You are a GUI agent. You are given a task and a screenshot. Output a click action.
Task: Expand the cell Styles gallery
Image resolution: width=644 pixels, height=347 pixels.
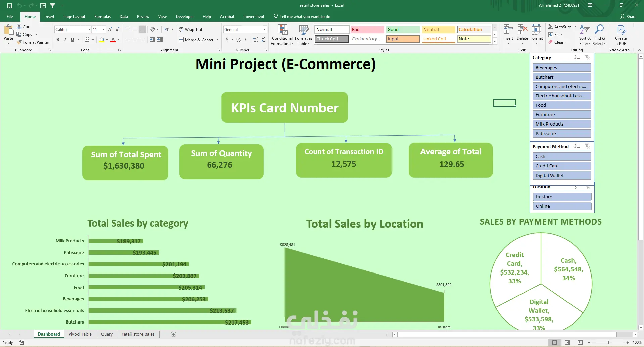(x=495, y=42)
